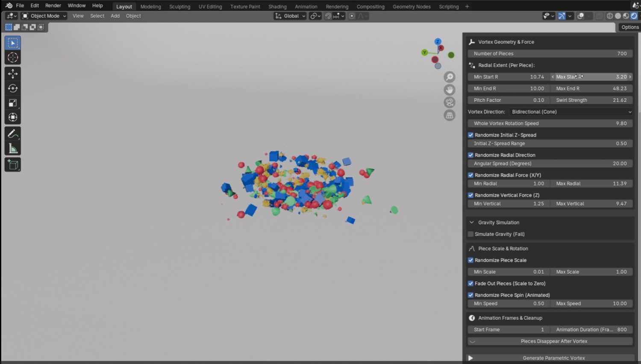641x364 pixels.
Task: Click the Options button
Action: 630,27
